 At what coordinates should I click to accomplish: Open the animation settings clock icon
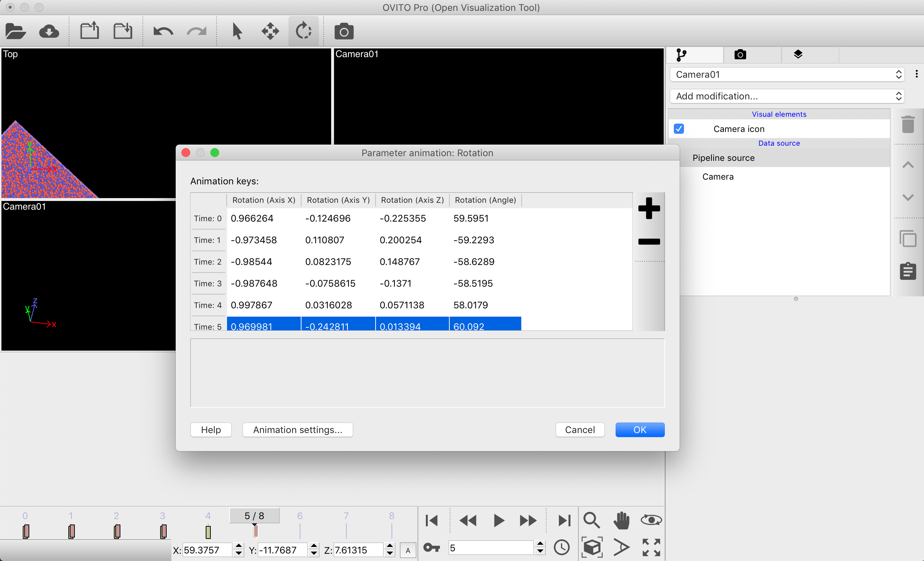(561, 547)
